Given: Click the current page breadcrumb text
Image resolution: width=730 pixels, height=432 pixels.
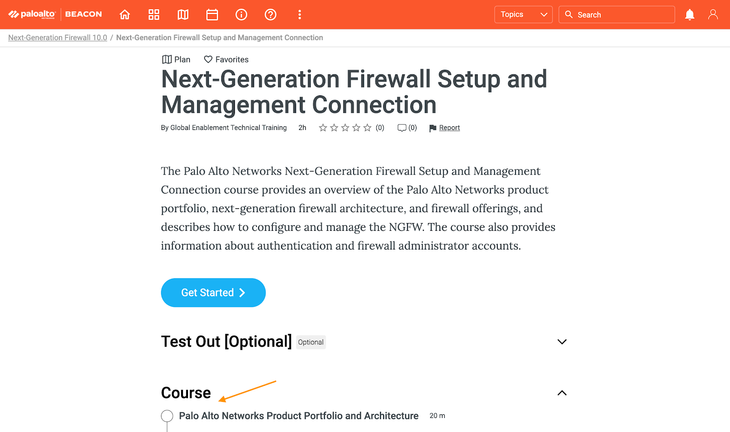Looking at the screenshot, I should coord(219,38).
